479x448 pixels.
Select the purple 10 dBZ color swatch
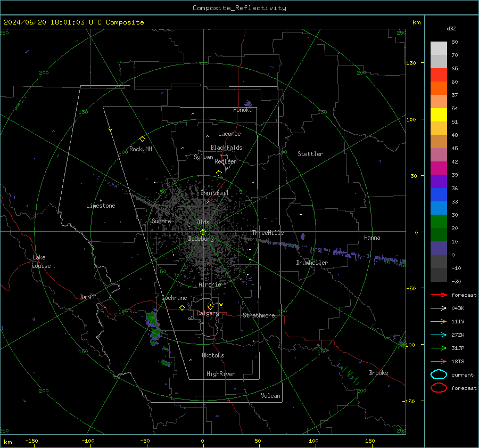[x=439, y=248]
